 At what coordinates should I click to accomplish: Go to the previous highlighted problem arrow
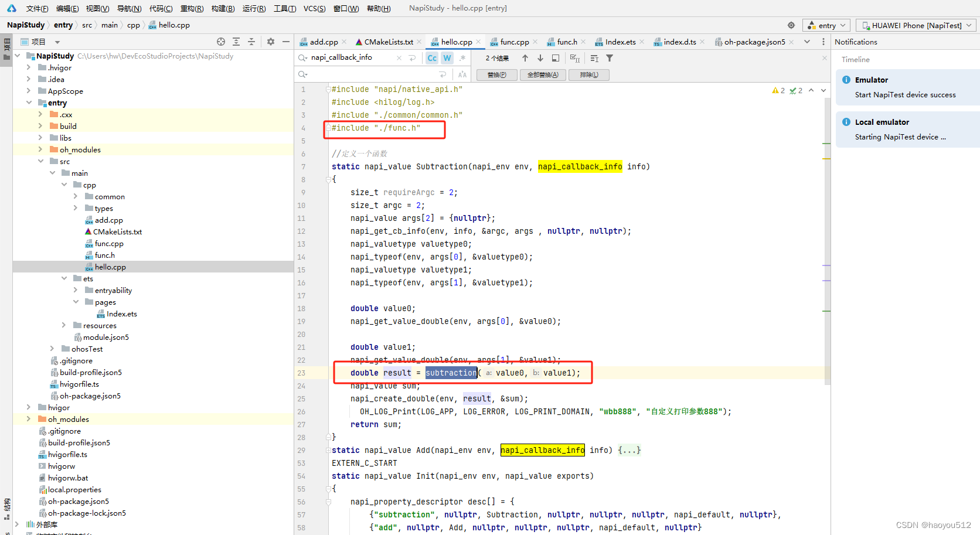pyautogui.click(x=811, y=90)
